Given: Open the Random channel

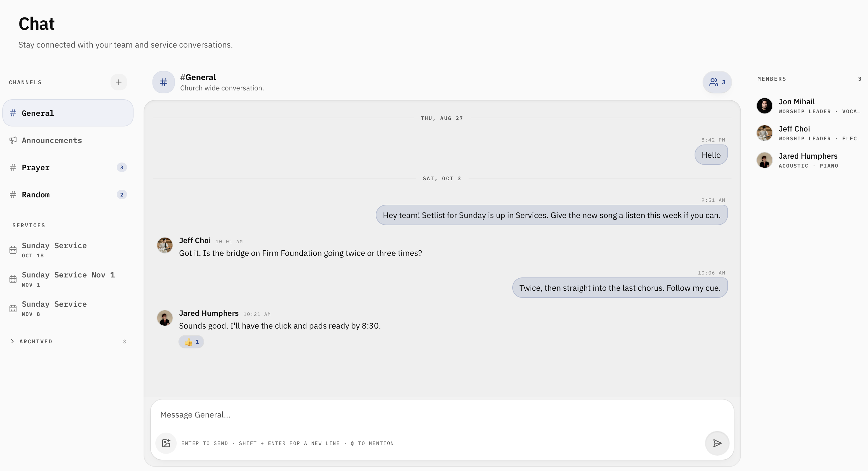Looking at the screenshot, I should tap(68, 195).
